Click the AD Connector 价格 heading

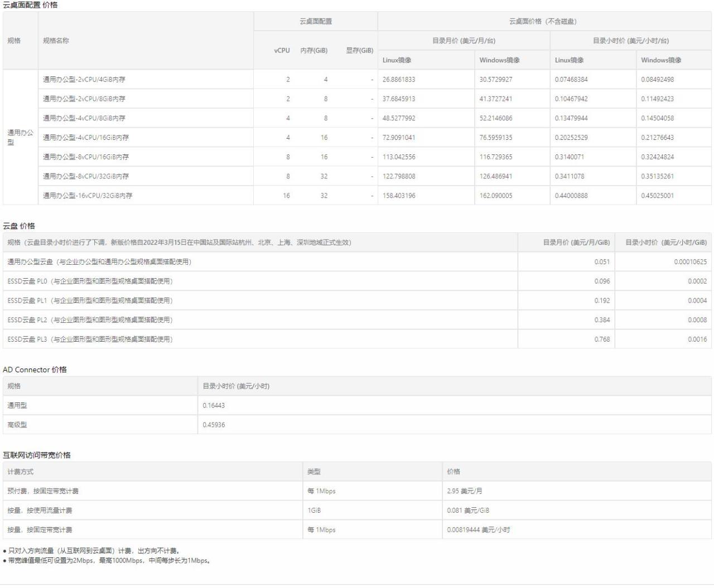click(35, 370)
